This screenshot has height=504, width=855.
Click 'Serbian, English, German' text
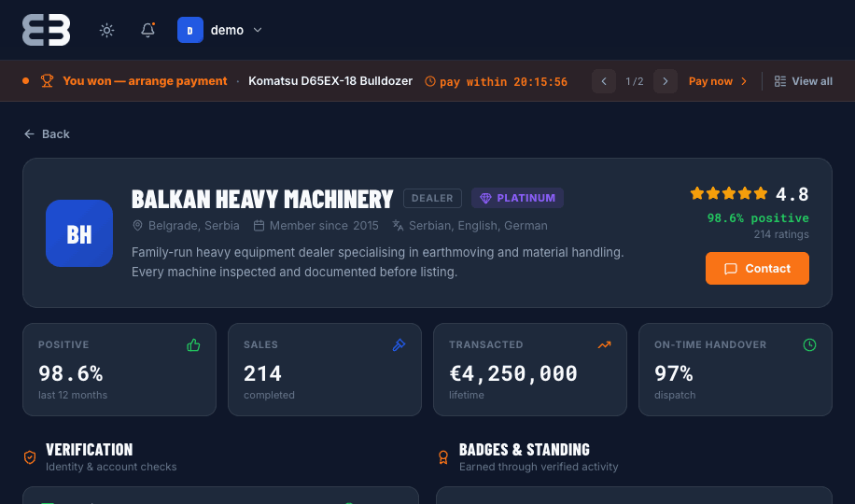[x=478, y=226]
